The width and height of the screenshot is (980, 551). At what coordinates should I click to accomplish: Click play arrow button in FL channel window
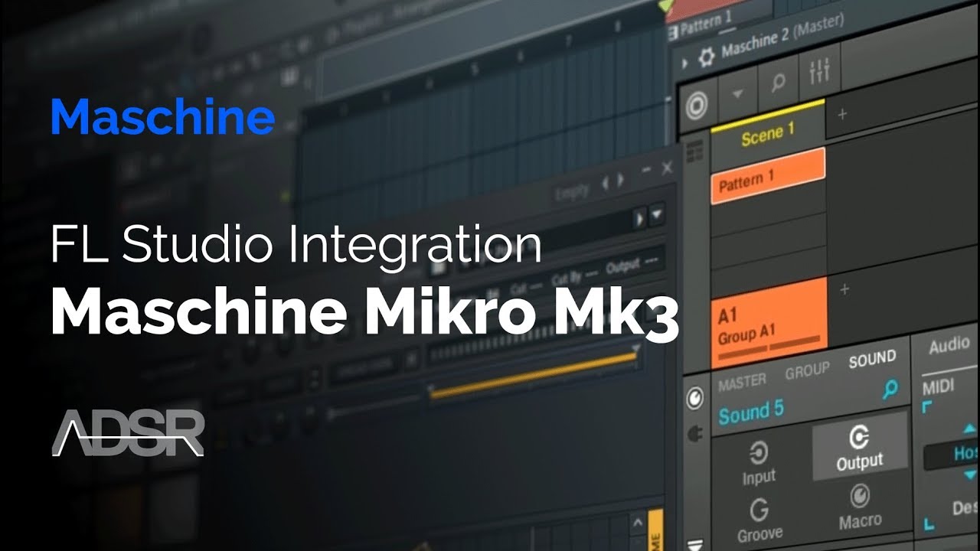639,217
